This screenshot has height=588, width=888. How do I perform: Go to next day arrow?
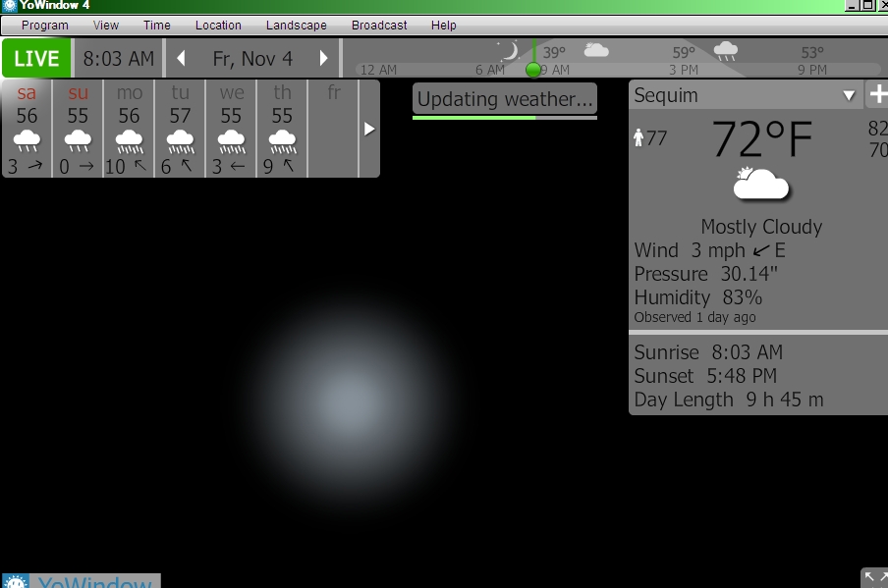tap(324, 59)
